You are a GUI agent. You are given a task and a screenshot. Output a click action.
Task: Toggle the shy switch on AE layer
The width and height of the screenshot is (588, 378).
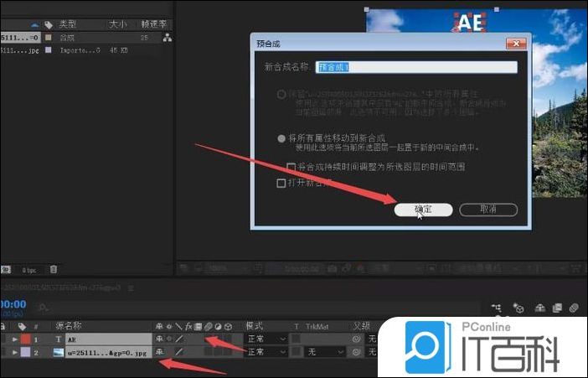pyautogui.click(x=159, y=339)
